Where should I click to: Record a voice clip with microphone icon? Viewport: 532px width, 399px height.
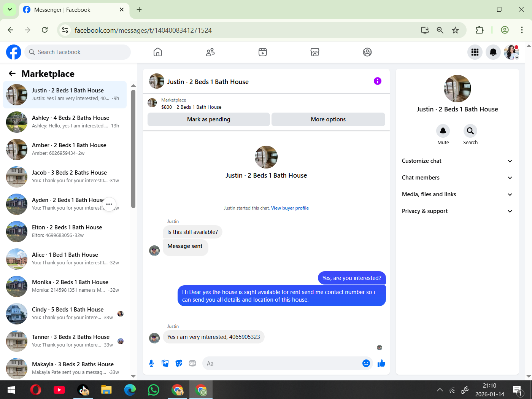click(x=151, y=363)
